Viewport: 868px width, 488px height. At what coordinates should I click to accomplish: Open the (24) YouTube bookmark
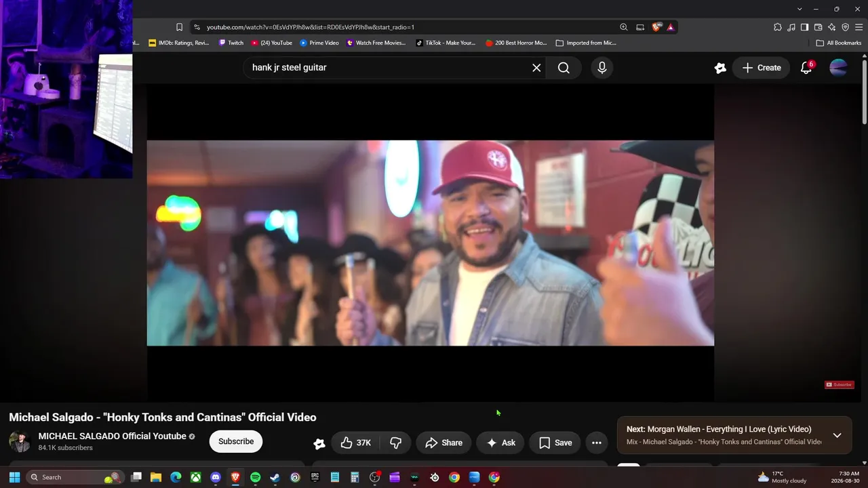tap(272, 43)
